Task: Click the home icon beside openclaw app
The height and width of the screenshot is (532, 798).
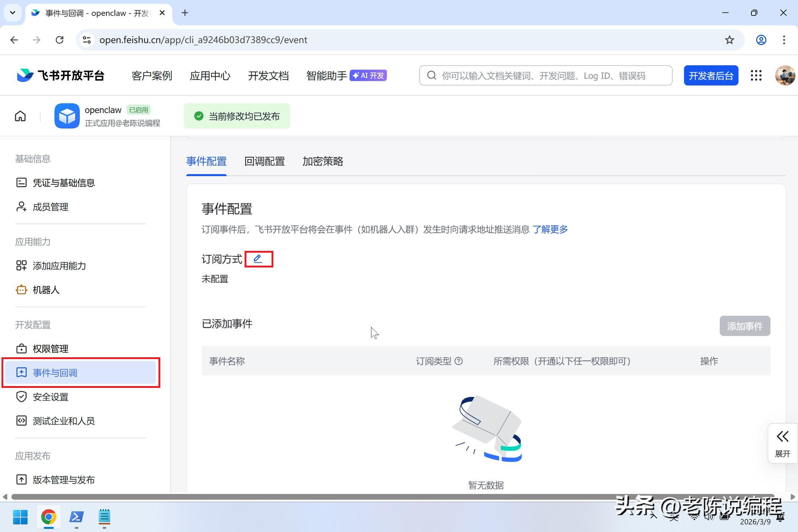Action: point(20,116)
